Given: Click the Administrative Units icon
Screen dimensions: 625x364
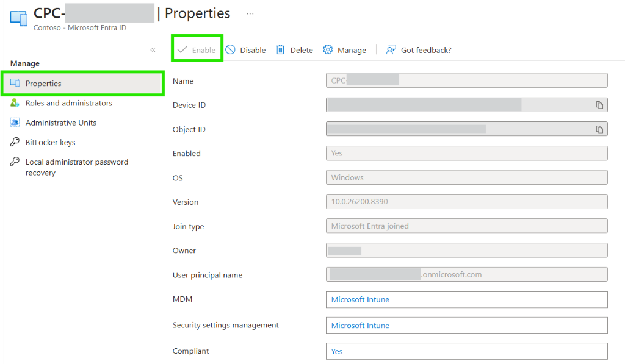Looking at the screenshot, I should (x=15, y=123).
